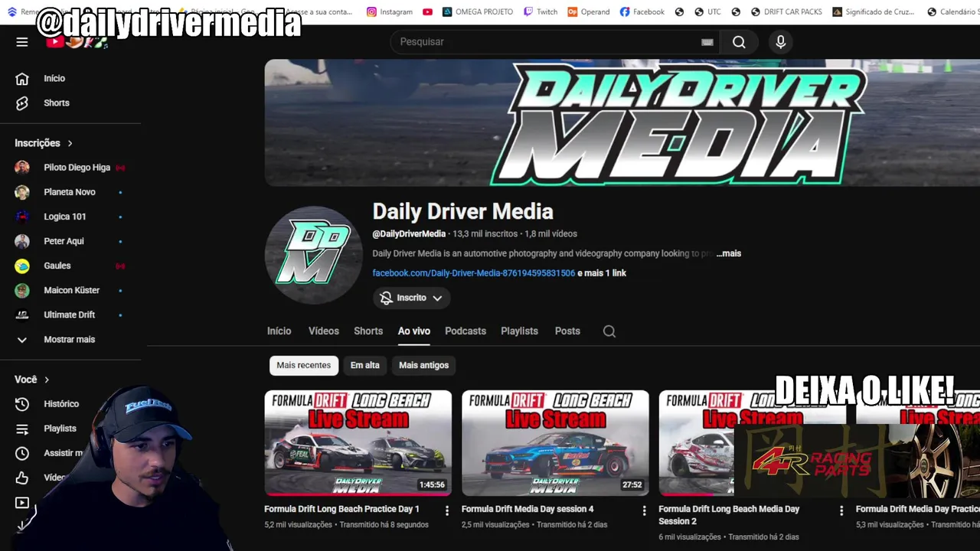Open DRIFT CAR PACKS bookmark
This screenshot has width=980, height=551.
786,11
